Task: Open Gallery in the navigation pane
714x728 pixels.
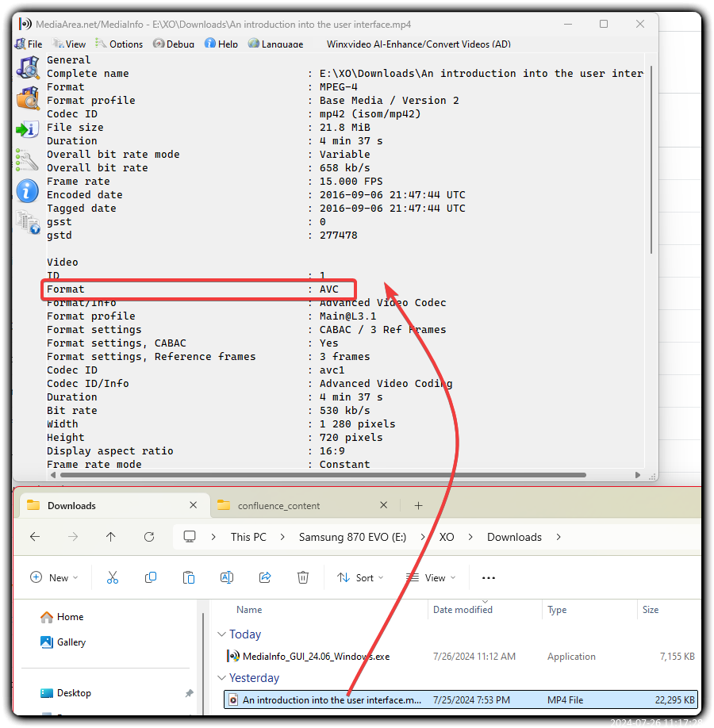Action: pyautogui.click(x=63, y=642)
